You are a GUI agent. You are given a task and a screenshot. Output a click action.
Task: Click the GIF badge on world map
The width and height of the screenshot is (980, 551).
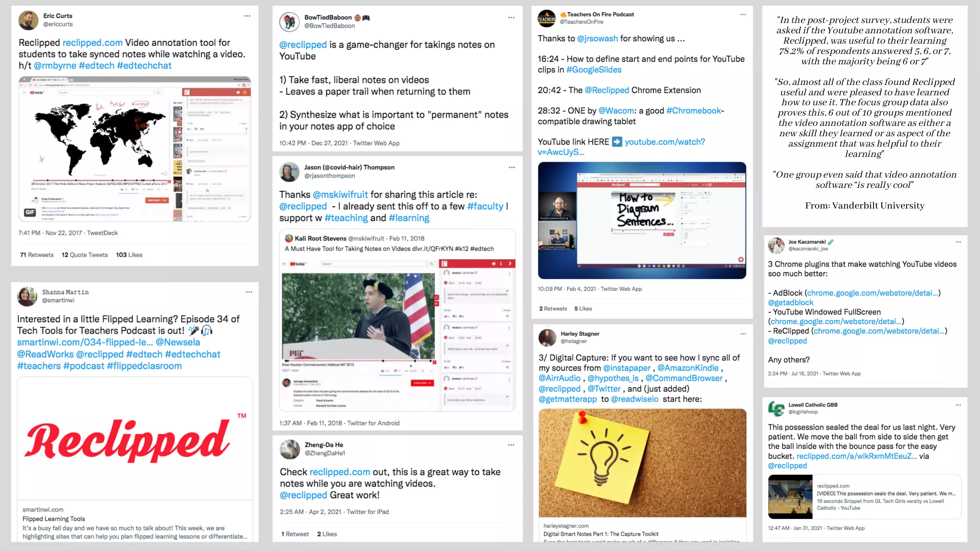[30, 212]
